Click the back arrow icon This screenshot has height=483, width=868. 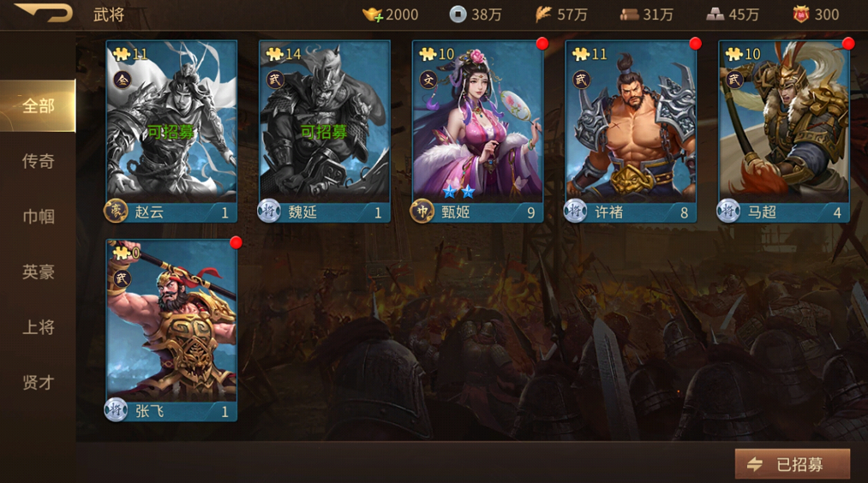coord(45,13)
